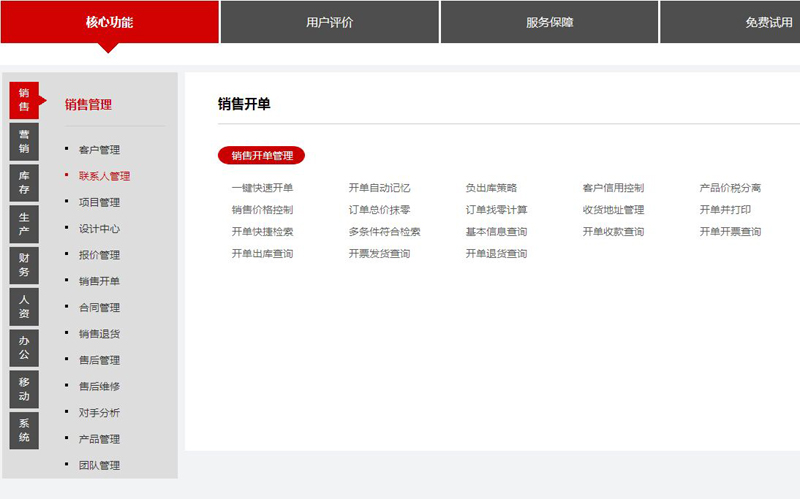Open the 系统 sidebar category block
The image size is (800, 499).
tap(24, 430)
